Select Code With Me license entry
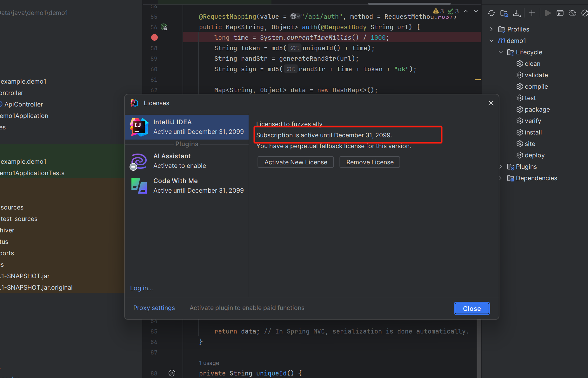This screenshot has width=588, height=378. (x=187, y=186)
